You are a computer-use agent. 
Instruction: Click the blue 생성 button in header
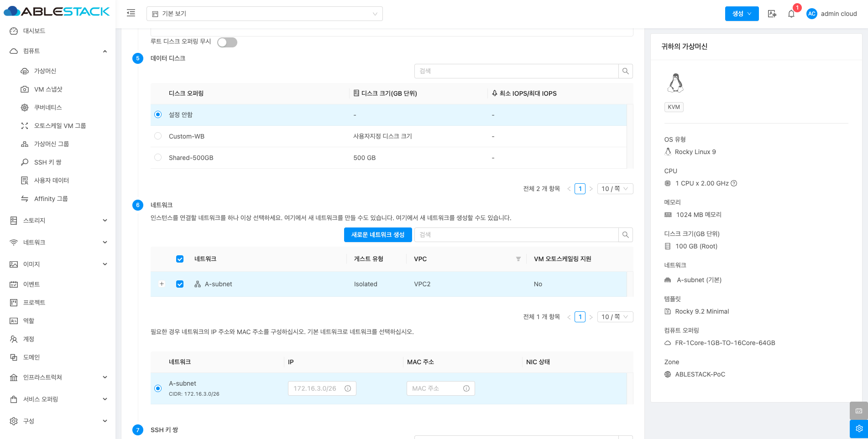coord(742,14)
